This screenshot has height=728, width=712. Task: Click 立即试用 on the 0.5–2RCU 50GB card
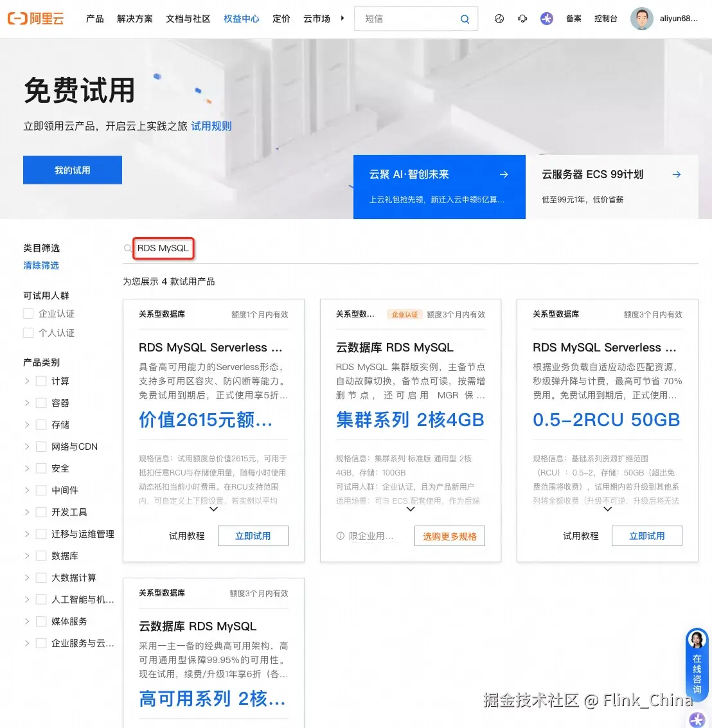pos(647,536)
